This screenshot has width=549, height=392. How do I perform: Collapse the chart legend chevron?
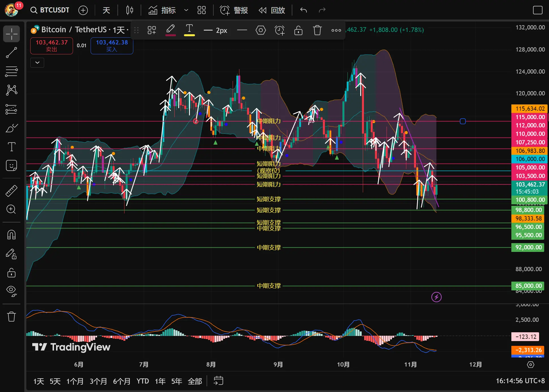pyautogui.click(x=37, y=63)
